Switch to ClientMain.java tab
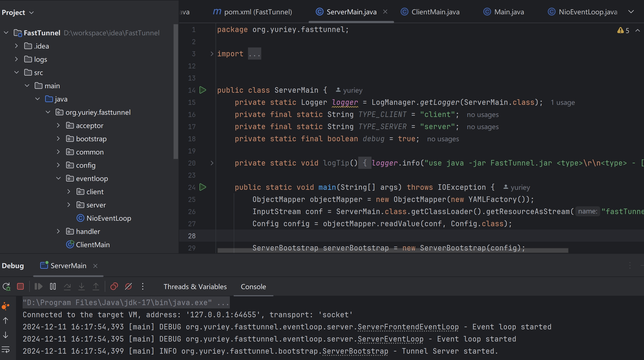This screenshot has width=644, height=360. point(430,12)
